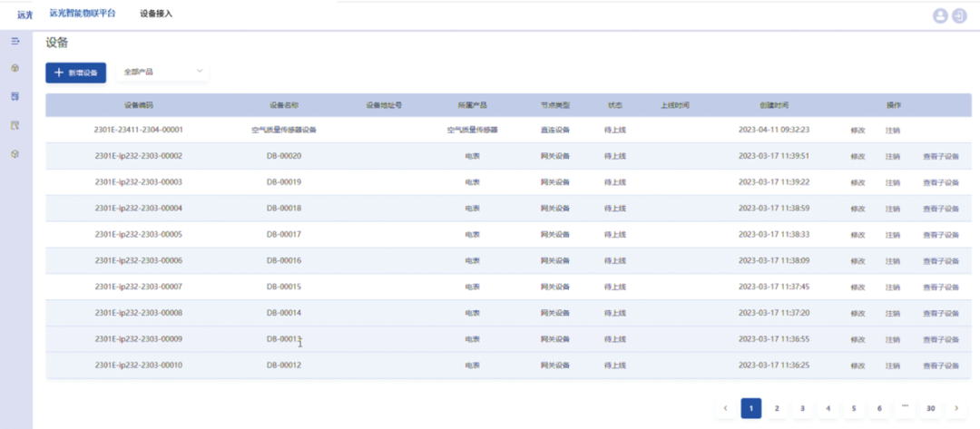Click the logout icon in top right
Image resolution: width=980 pixels, height=429 pixels.
click(x=958, y=15)
